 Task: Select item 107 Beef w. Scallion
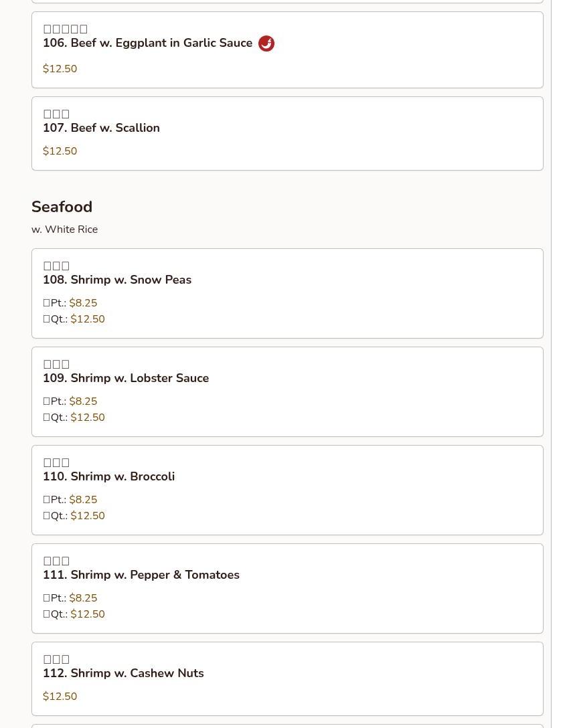click(101, 128)
